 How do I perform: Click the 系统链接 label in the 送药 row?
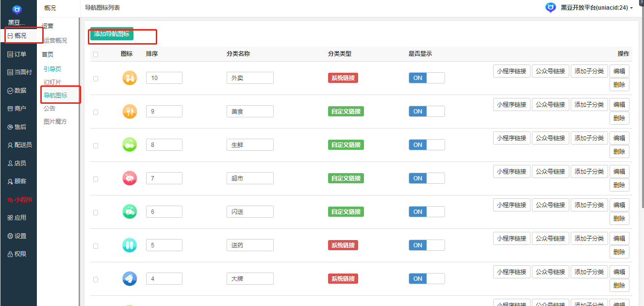[x=343, y=245]
